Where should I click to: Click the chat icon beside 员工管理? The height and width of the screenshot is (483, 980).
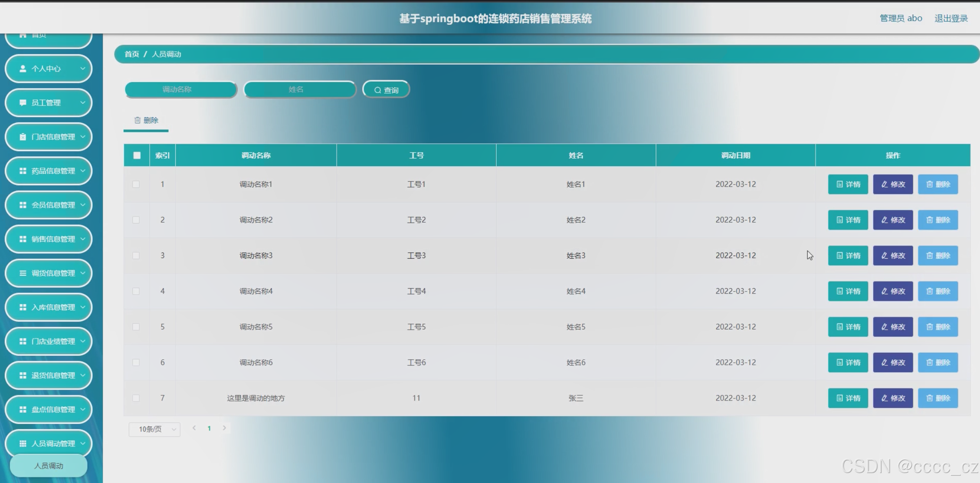23,103
